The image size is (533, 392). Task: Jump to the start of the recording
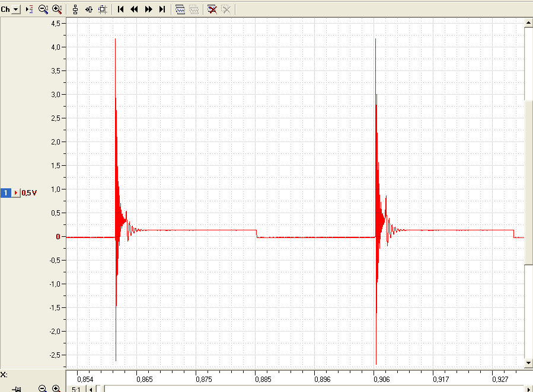click(x=121, y=9)
